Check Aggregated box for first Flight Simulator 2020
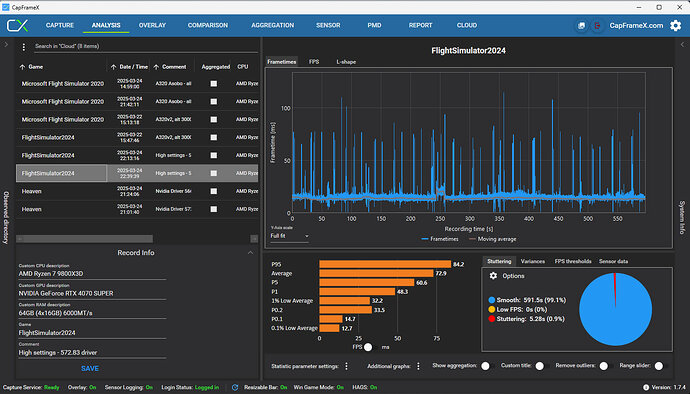 point(213,84)
